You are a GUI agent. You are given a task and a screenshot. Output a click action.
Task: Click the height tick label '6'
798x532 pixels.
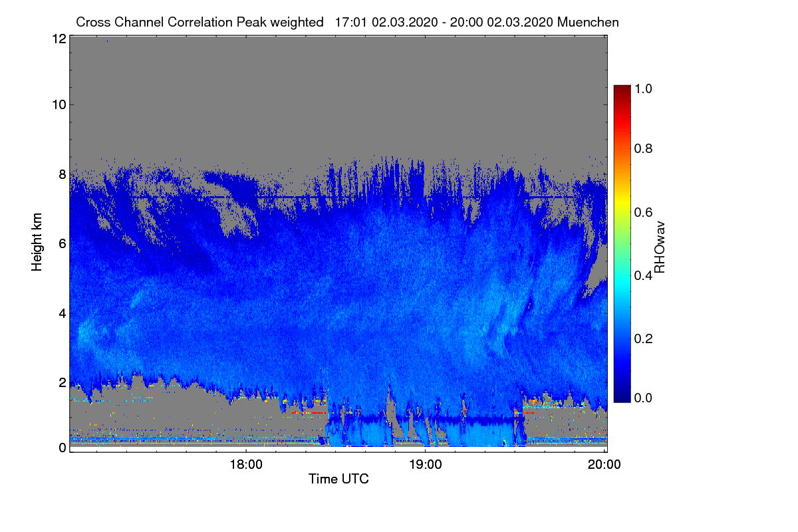[62, 243]
